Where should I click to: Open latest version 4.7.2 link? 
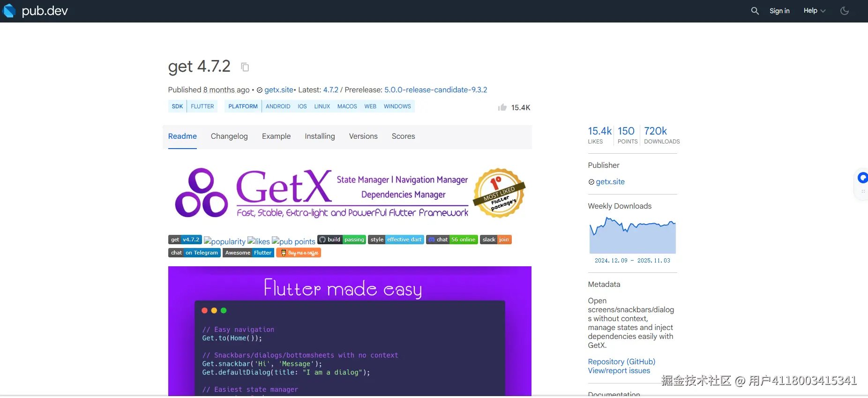point(330,90)
